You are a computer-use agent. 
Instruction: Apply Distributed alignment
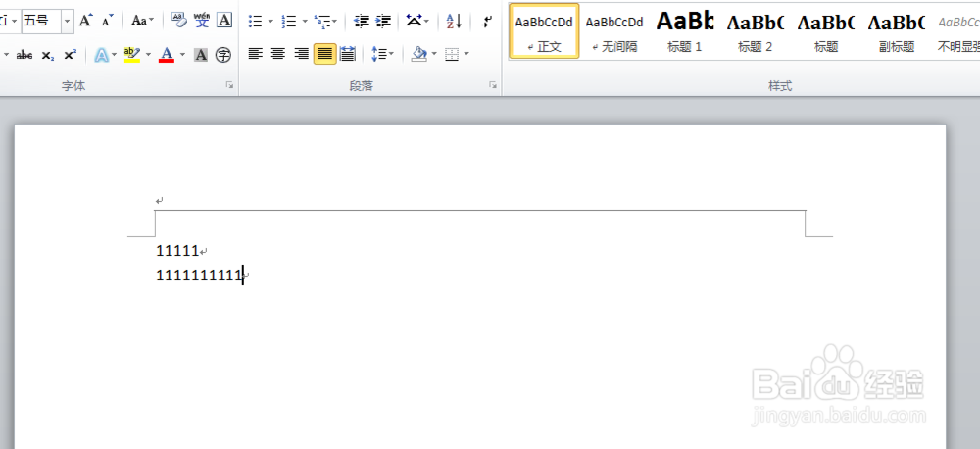click(x=348, y=54)
